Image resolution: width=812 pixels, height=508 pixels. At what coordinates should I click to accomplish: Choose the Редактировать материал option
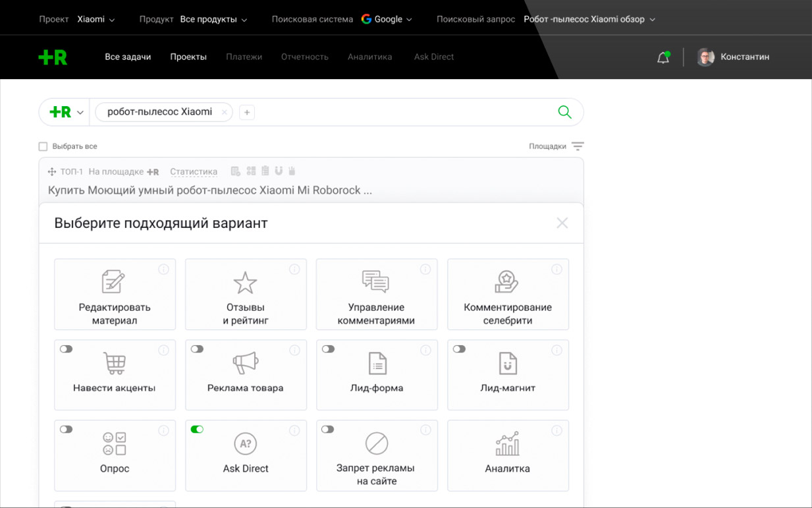[x=115, y=295]
